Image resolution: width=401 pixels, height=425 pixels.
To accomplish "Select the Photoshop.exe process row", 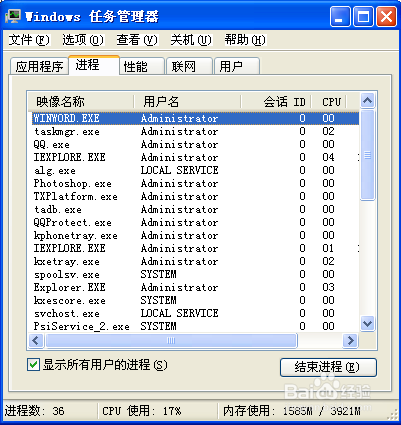I will coord(195,183).
